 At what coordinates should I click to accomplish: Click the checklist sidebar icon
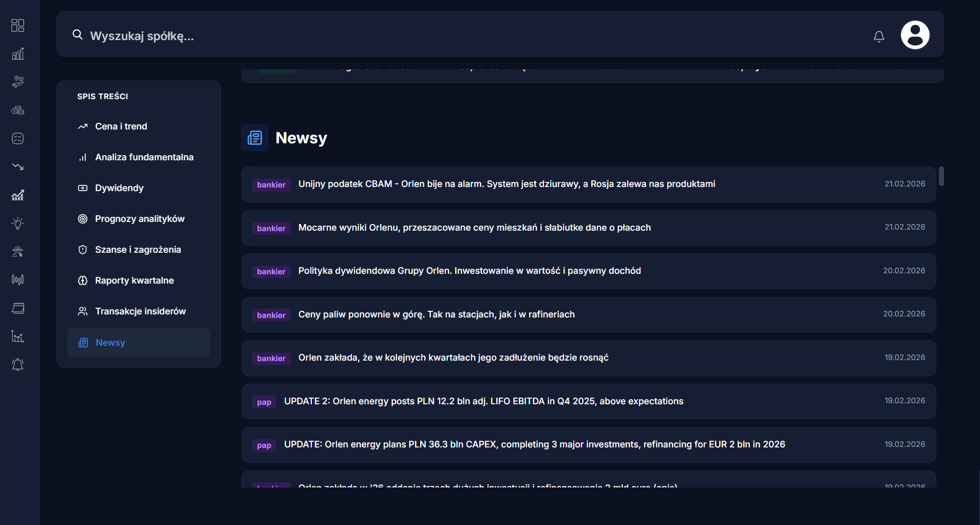pyautogui.click(x=18, y=139)
